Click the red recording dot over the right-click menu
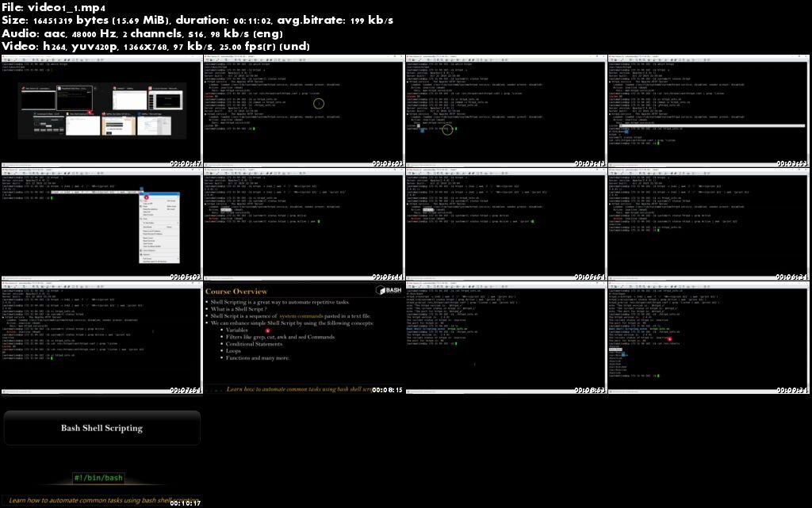 click(x=146, y=197)
